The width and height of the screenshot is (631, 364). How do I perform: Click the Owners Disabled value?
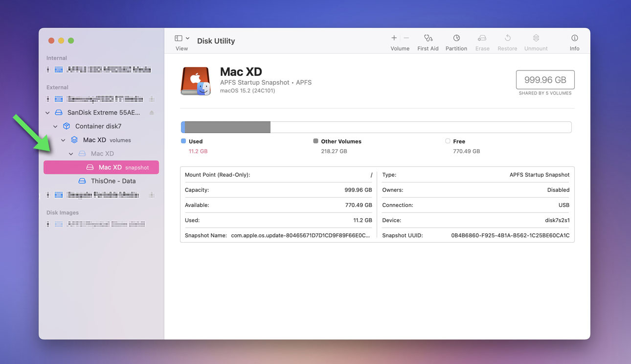558,190
